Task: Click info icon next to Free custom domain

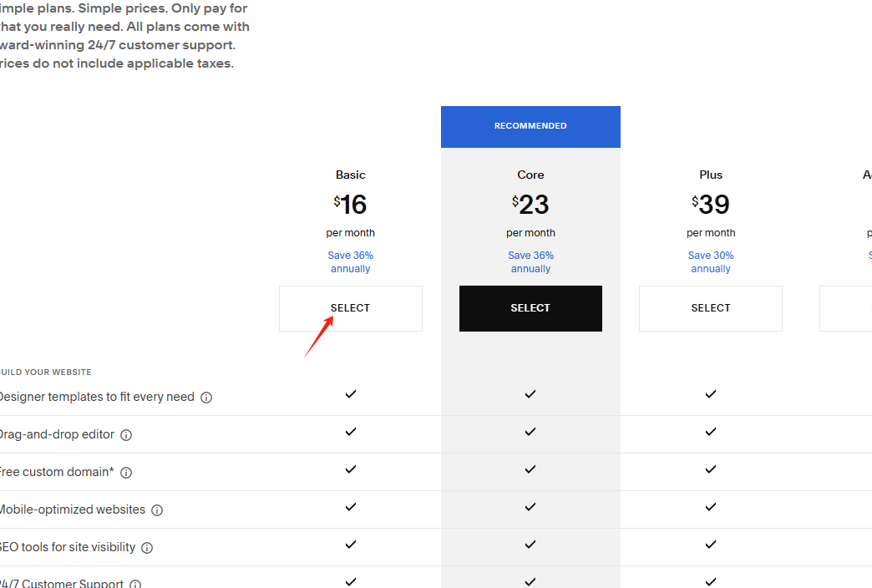Action: pos(126,473)
